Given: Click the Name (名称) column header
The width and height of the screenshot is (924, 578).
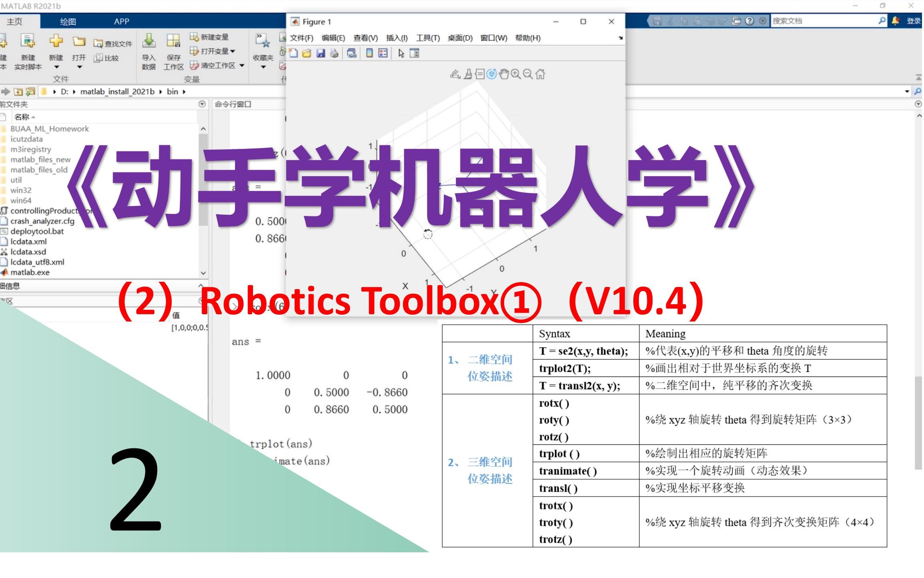Looking at the screenshot, I should tap(22, 117).
